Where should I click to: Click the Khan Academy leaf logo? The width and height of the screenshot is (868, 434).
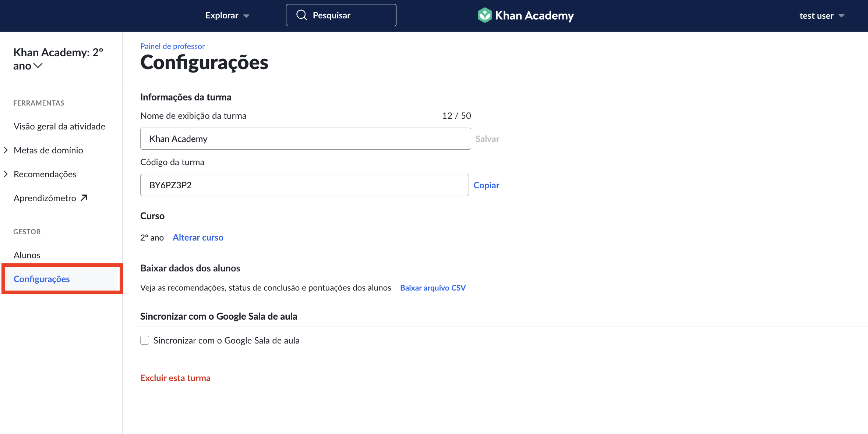[x=484, y=15]
